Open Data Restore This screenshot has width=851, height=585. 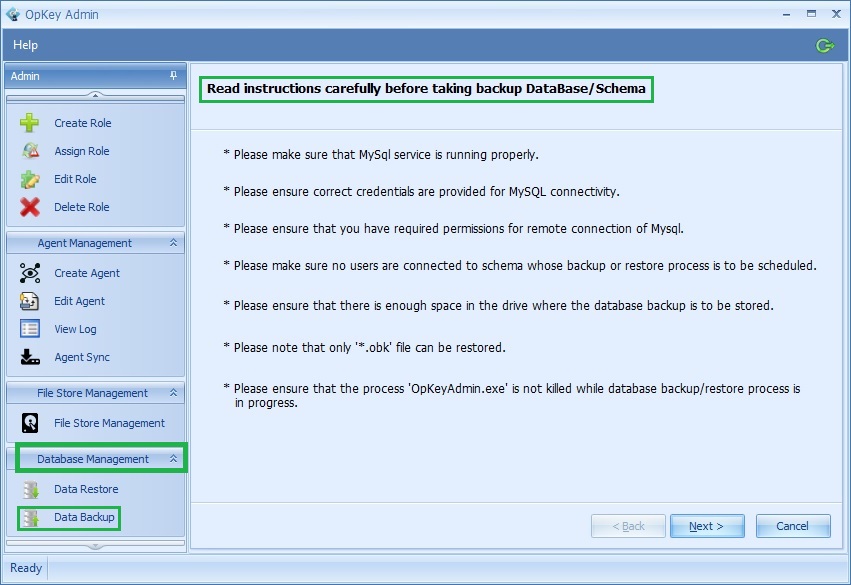point(86,489)
